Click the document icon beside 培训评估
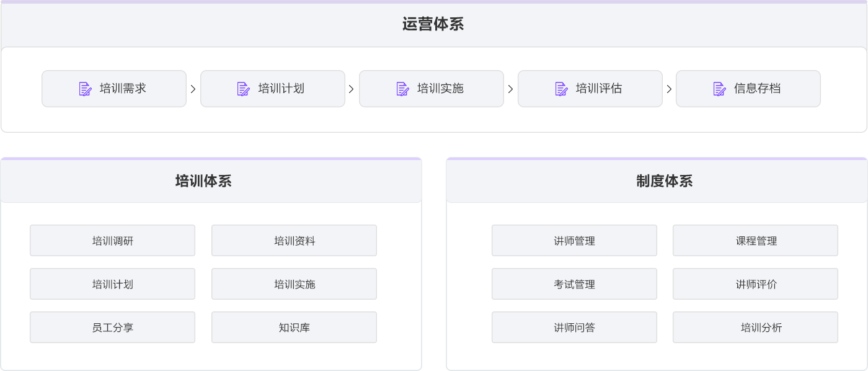 562,89
